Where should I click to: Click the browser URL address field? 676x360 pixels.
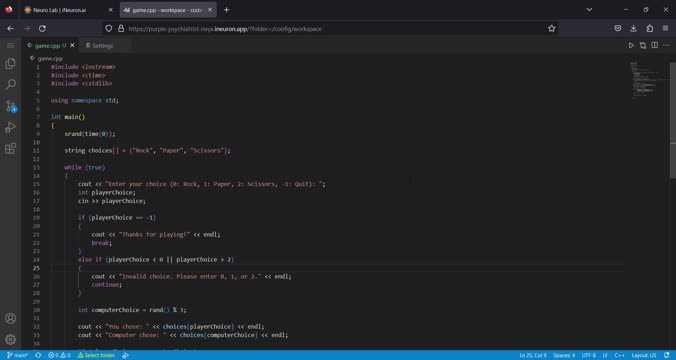328,28
